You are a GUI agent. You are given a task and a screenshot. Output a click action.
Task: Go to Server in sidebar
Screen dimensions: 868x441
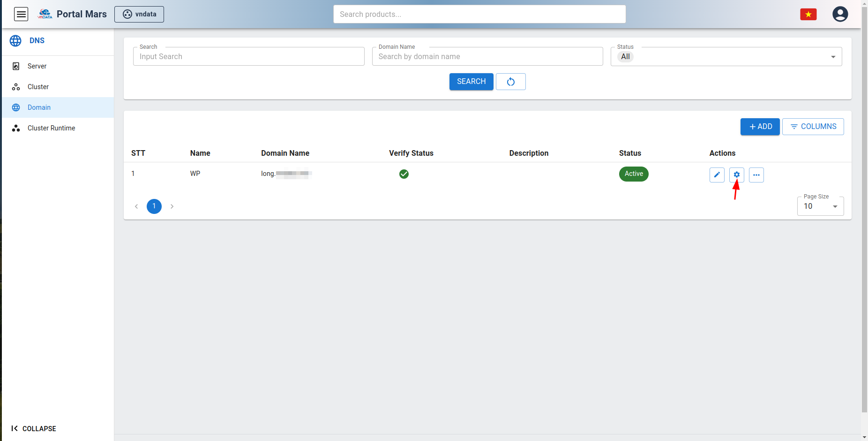37,66
